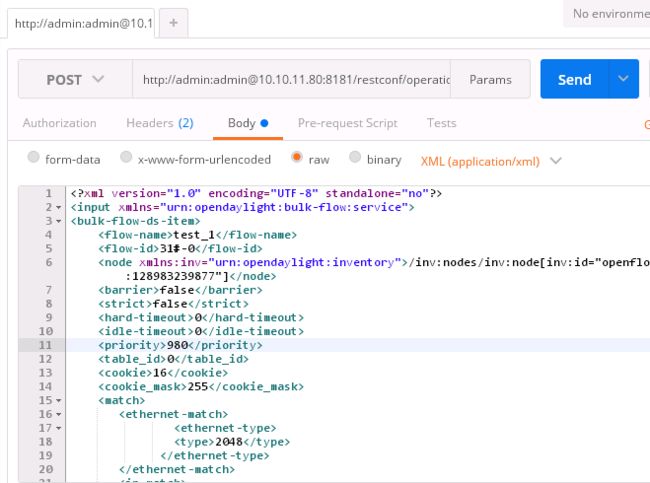Switch to the Headers (2) tab
The width and height of the screenshot is (650, 483).
pos(160,123)
